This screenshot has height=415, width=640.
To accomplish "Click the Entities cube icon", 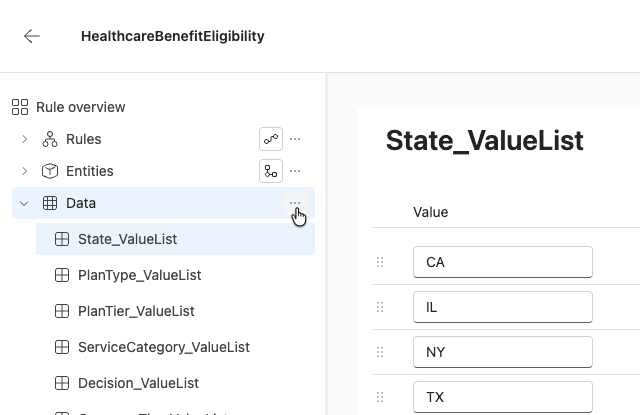I will pos(50,171).
